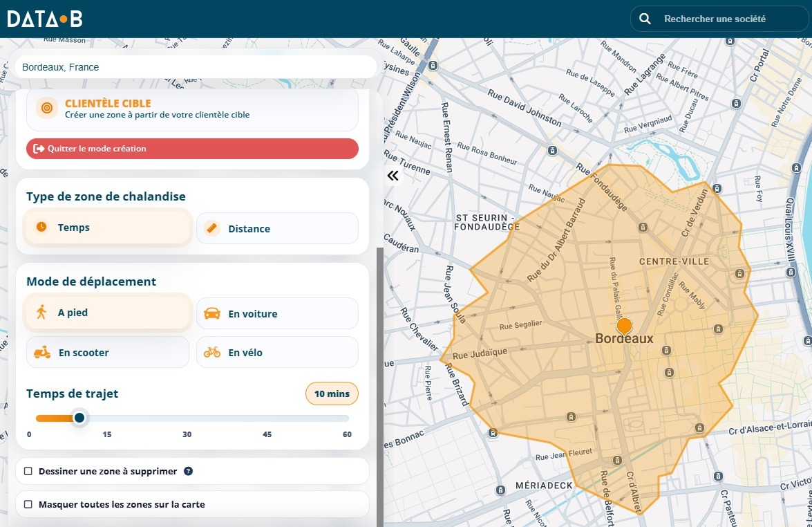Click transit stop icon on Quai Louis XVIII
Viewport: 812px width, 527px height.
(791, 272)
